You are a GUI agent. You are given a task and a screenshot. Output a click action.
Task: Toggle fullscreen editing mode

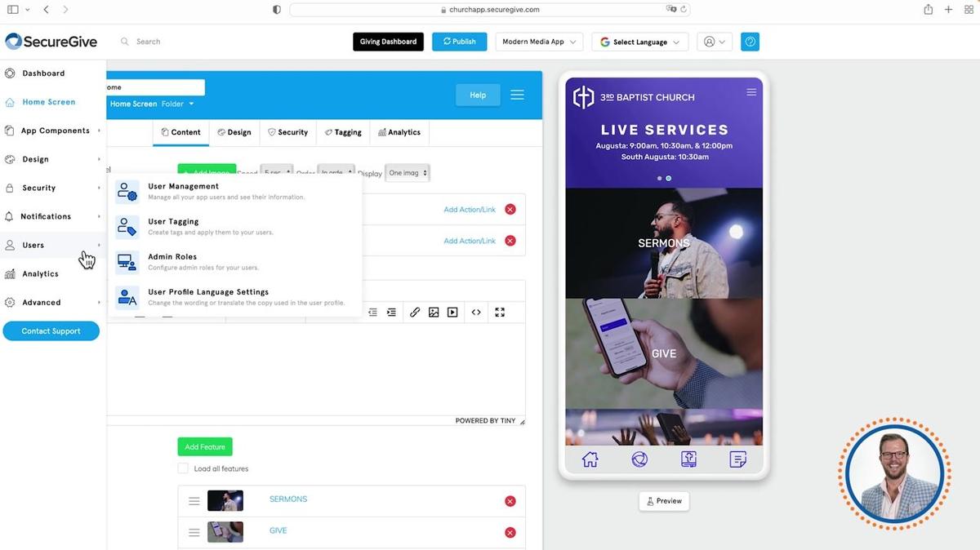[x=500, y=312]
